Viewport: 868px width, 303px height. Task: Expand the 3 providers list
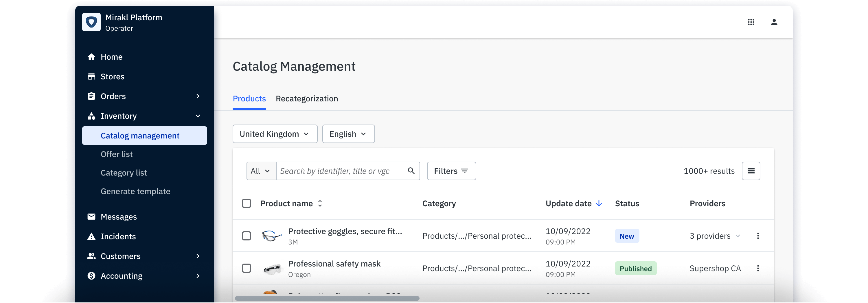tap(715, 236)
